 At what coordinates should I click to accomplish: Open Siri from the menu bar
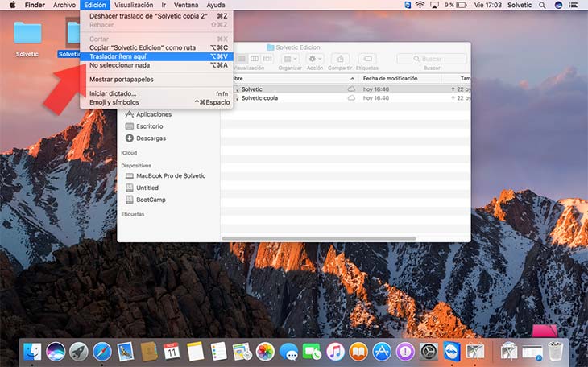pyautogui.click(x=558, y=6)
